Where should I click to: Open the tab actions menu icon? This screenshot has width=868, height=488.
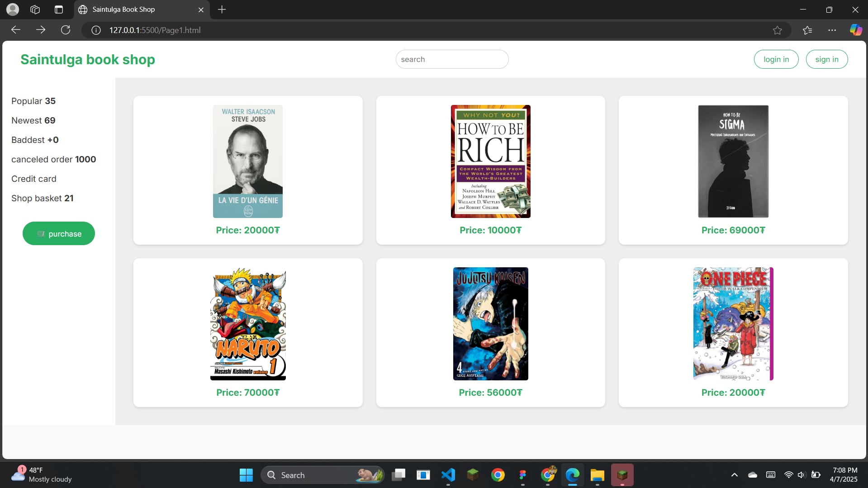coord(59,9)
